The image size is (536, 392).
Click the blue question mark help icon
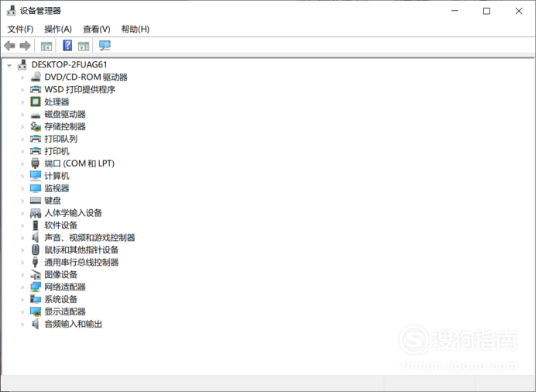click(x=67, y=45)
